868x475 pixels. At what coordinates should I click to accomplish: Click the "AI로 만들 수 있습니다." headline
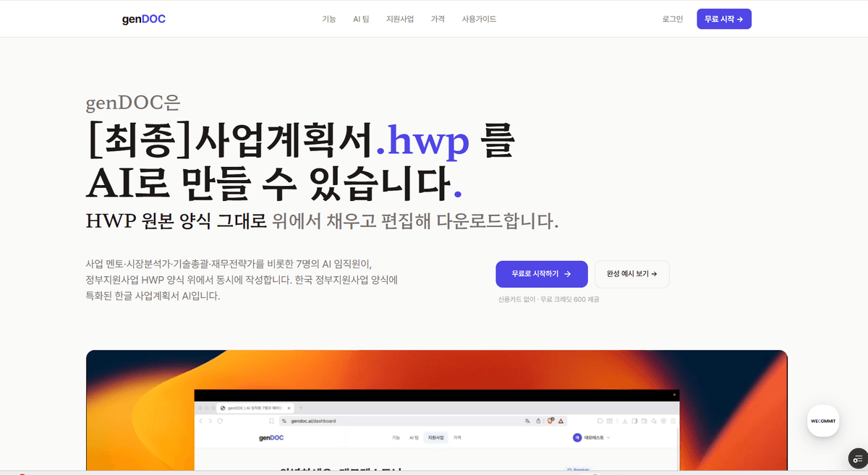tap(274, 183)
